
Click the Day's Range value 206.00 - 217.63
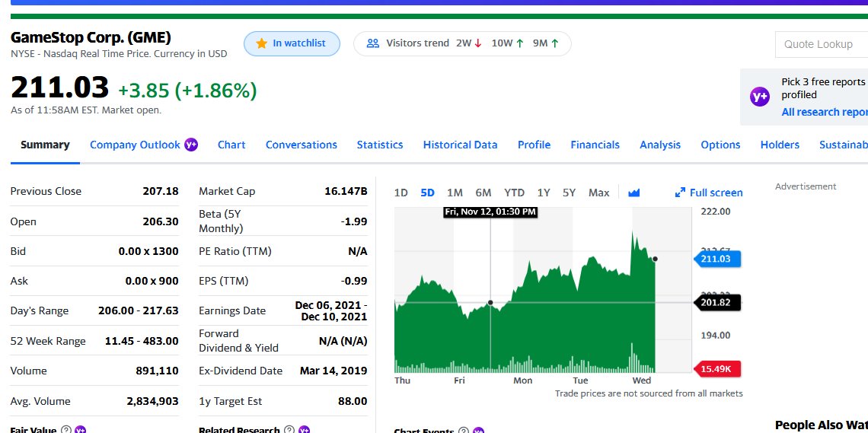(139, 310)
